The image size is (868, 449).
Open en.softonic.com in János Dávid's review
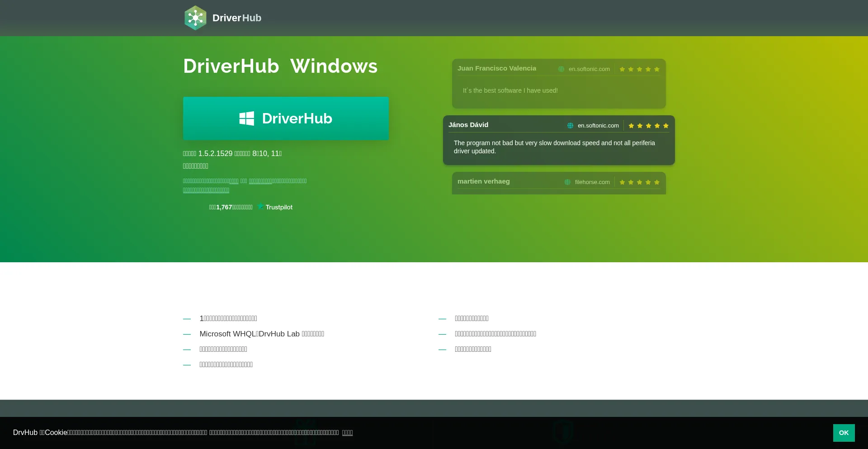pyautogui.click(x=598, y=126)
